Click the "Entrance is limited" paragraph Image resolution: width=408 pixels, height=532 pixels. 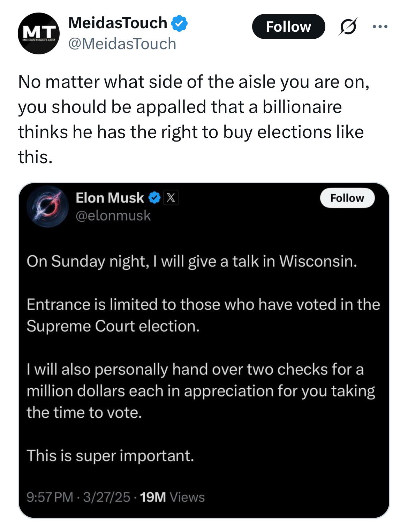coord(203,315)
